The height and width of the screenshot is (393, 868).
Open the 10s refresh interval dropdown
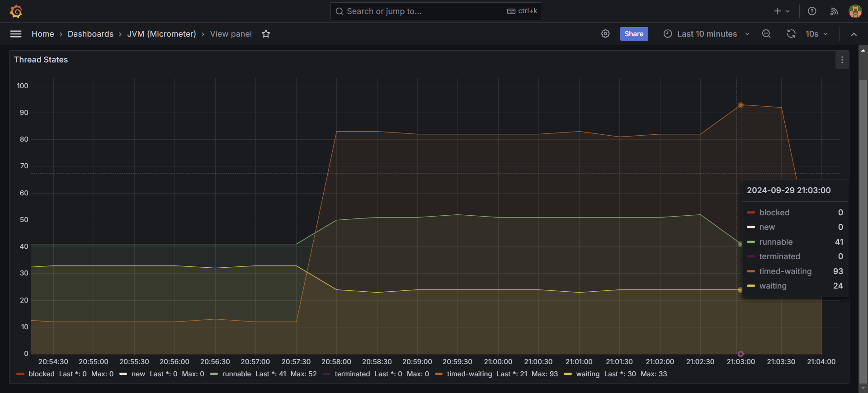[x=816, y=34]
